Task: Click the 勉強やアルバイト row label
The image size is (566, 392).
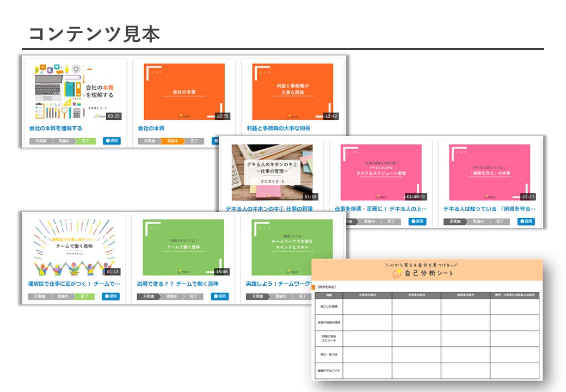Action: (x=329, y=371)
